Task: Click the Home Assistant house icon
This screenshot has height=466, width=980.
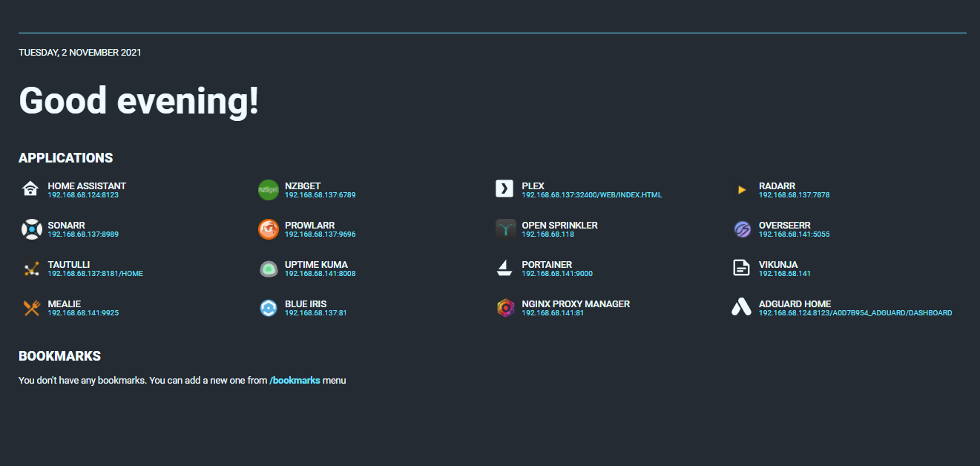Action: point(30,189)
